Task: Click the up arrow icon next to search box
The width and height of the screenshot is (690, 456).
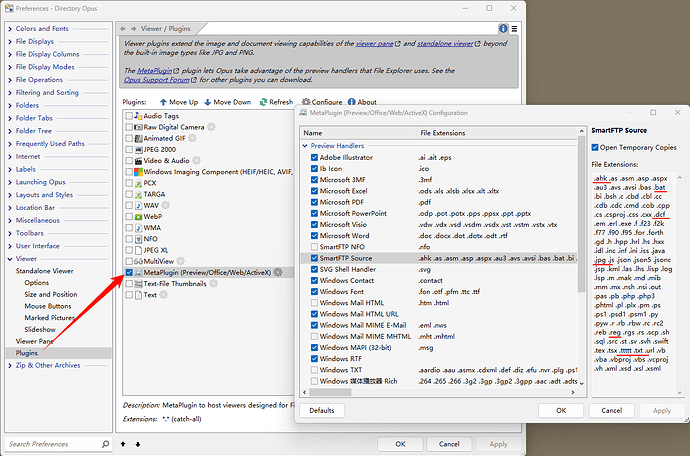Action: (x=123, y=444)
